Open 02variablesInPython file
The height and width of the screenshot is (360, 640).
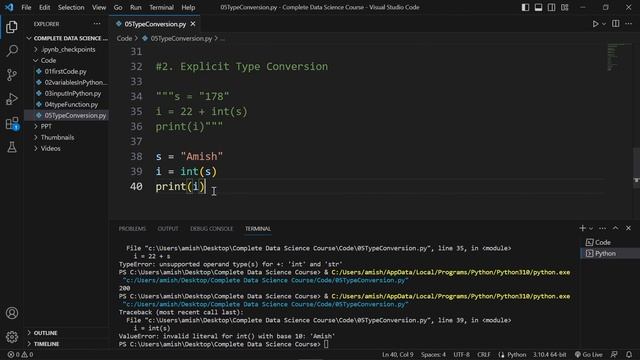[x=67, y=82]
